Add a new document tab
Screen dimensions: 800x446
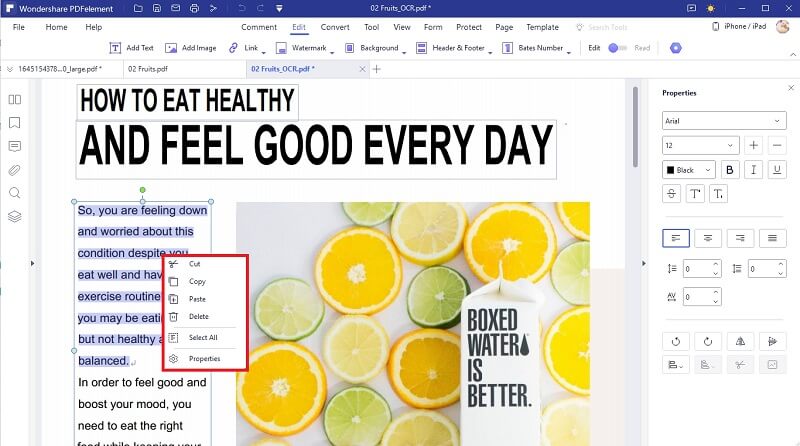pos(377,69)
